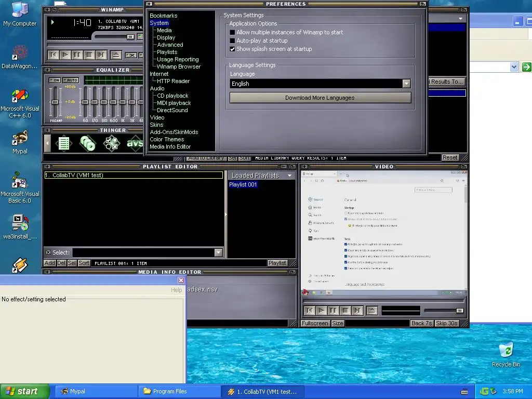
Task: Select Advanced in Preferences tree
Action: (x=170, y=45)
